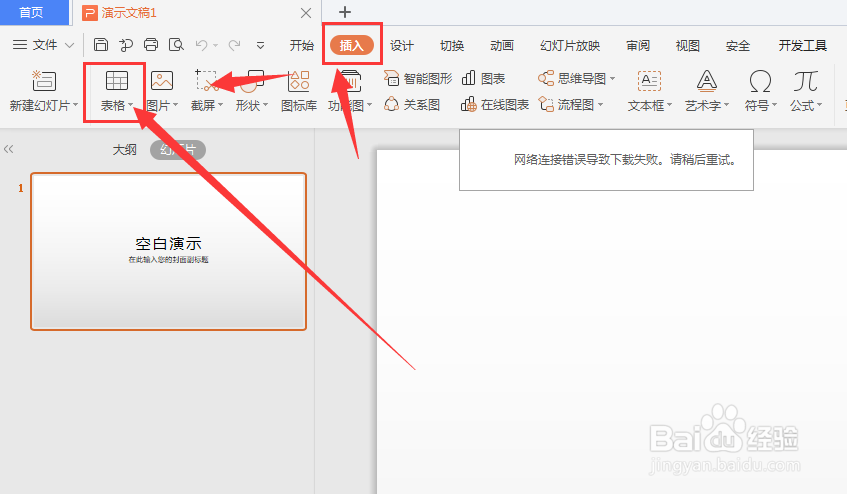Expand the Shapes (形状) dropdown arrow
The width and height of the screenshot is (847, 494).
click(265, 105)
